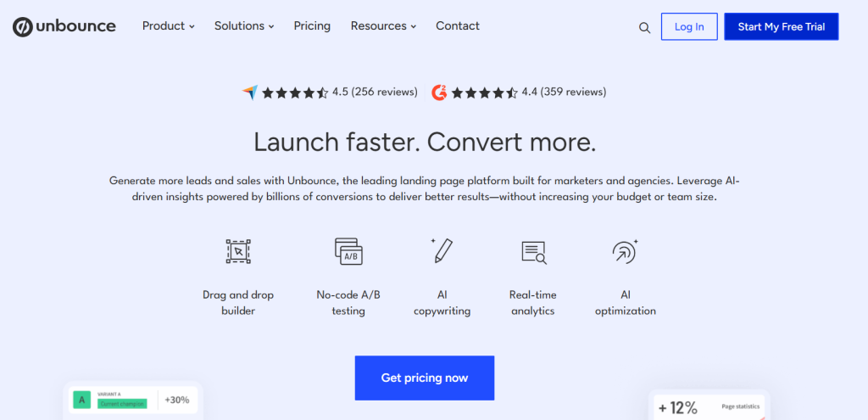Click the +12% page statistics value
The image size is (868, 420).
pos(677,408)
